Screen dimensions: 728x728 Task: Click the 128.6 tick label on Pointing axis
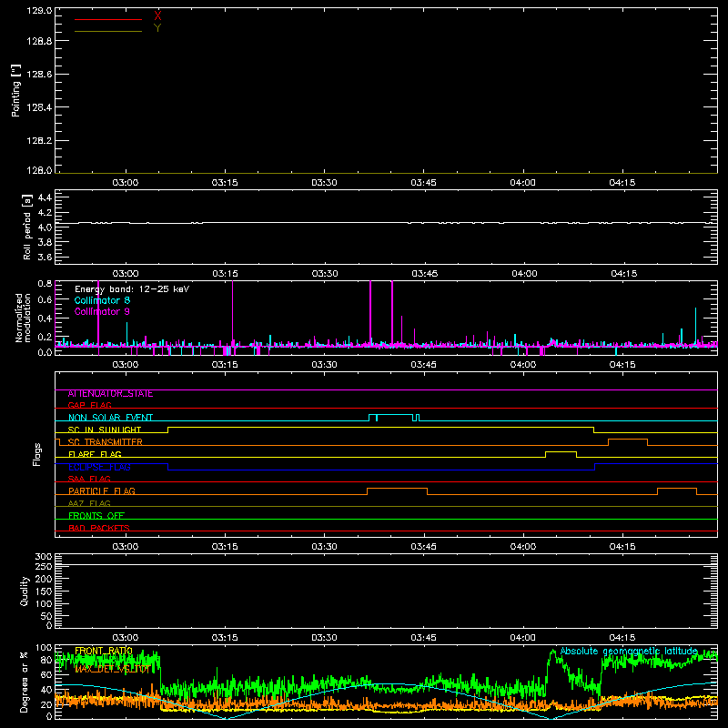coord(39,74)
